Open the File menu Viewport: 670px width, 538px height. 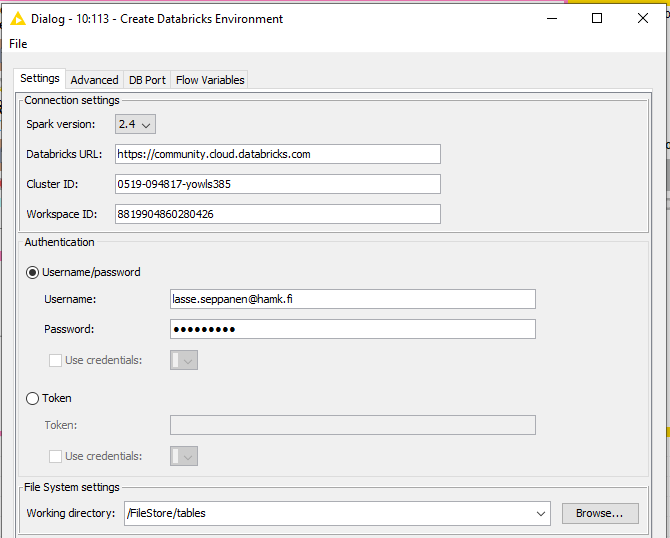(x=18, y=44)
